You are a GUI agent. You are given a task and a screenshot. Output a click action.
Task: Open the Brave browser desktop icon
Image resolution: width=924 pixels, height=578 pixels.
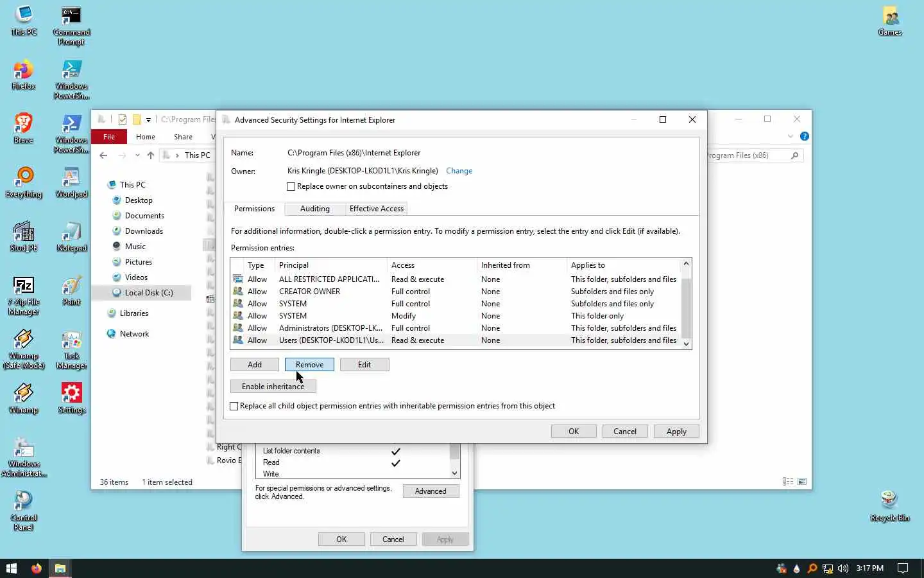[24, 129]
